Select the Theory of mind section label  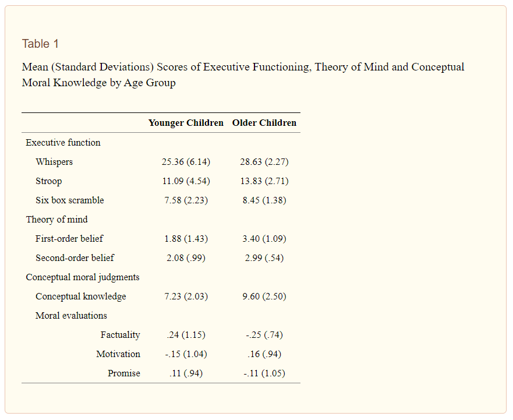tap(57, 220)
